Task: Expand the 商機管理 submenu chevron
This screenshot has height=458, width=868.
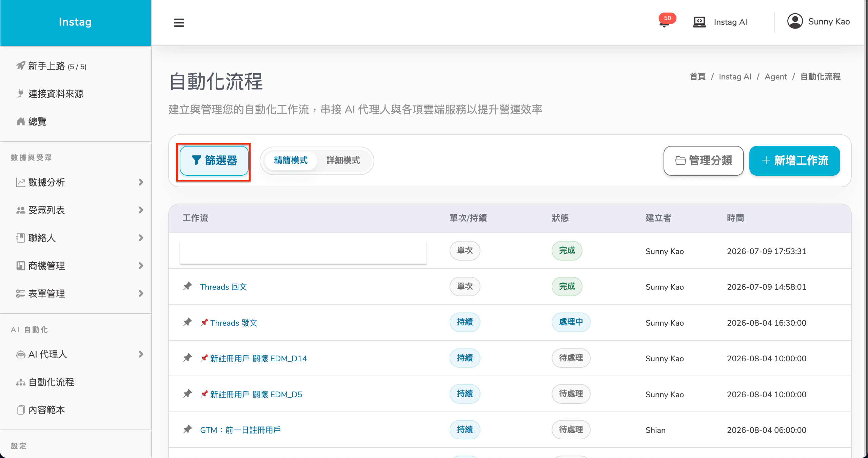Action: coord(141,266)
